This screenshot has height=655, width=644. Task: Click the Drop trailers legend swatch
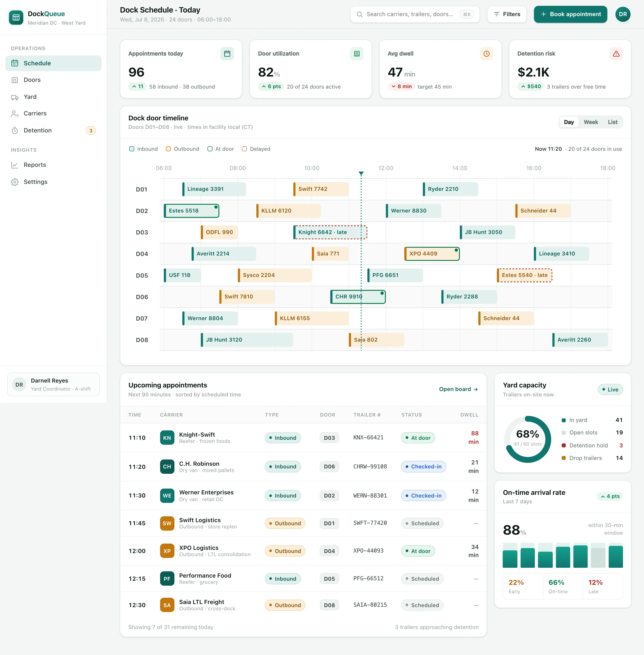point(563,458)
